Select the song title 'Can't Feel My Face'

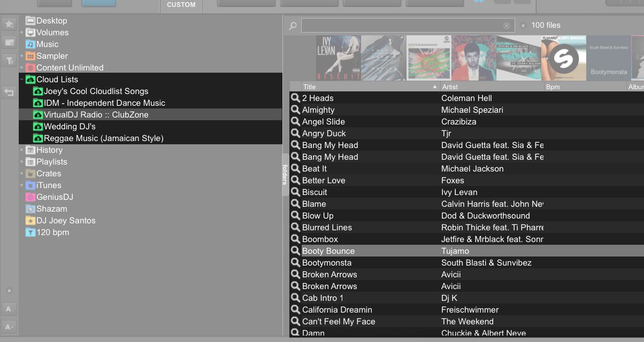339,322
